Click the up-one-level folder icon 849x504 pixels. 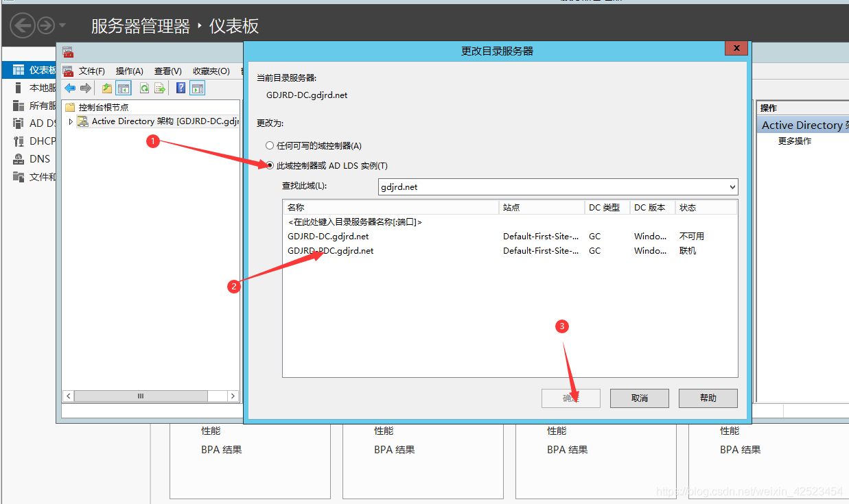point(106,88)
